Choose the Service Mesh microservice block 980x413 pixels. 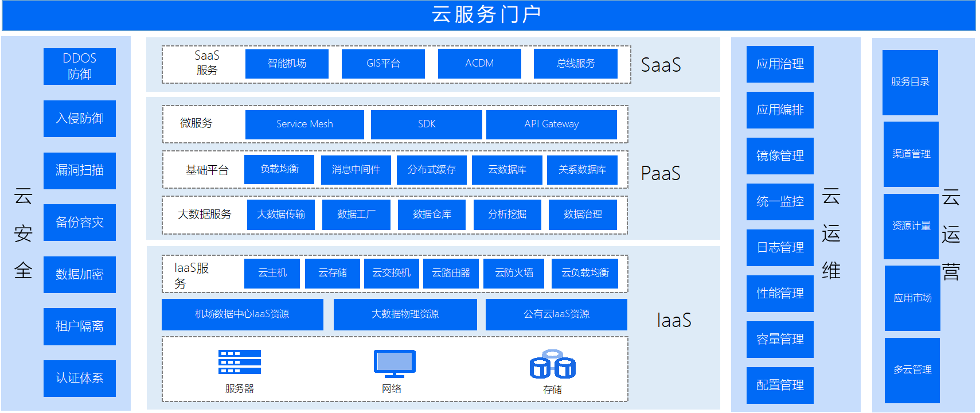coord(304,124)
